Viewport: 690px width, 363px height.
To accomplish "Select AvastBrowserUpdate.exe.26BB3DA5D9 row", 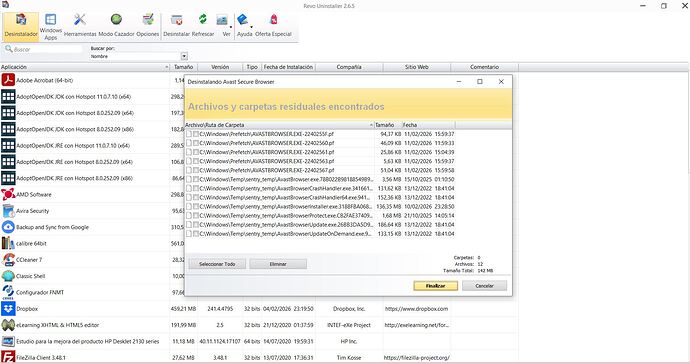I will [320, 225].
